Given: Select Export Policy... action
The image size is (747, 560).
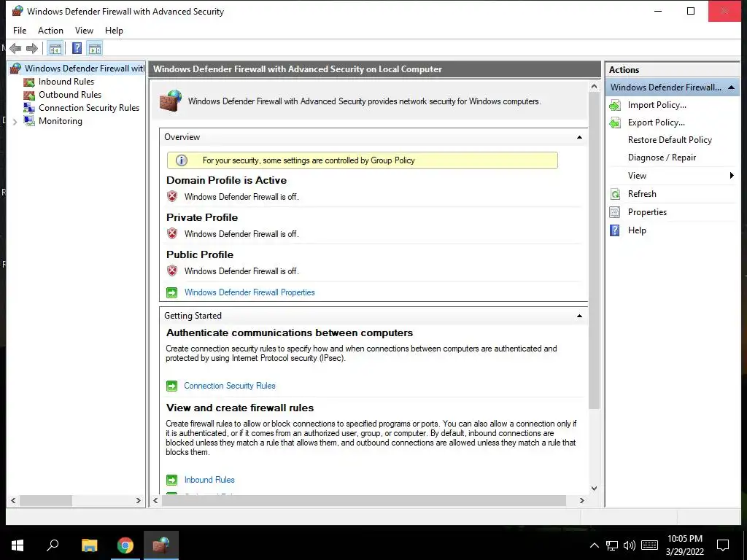Looking at the screenshot, I should point(656,122).
